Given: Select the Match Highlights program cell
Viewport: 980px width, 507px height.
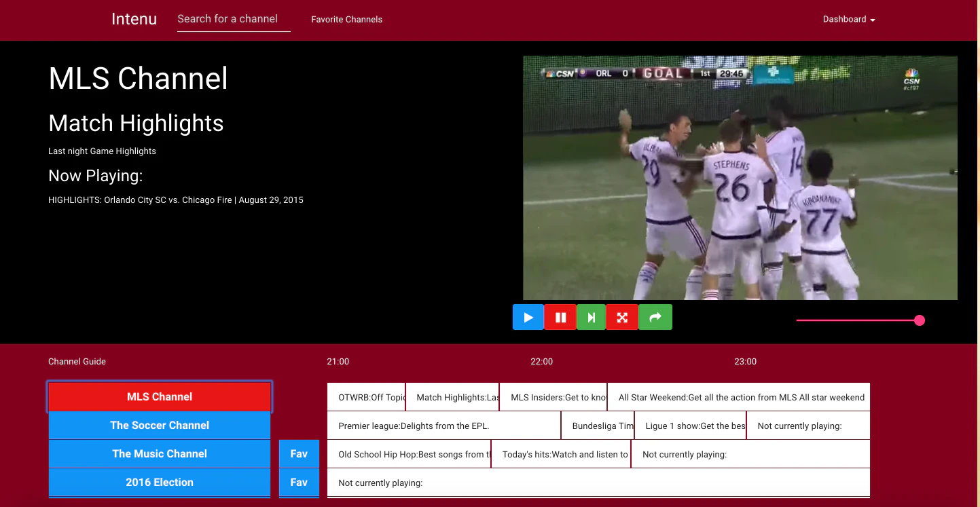Looking at the screenshot, I should [452, 397].
